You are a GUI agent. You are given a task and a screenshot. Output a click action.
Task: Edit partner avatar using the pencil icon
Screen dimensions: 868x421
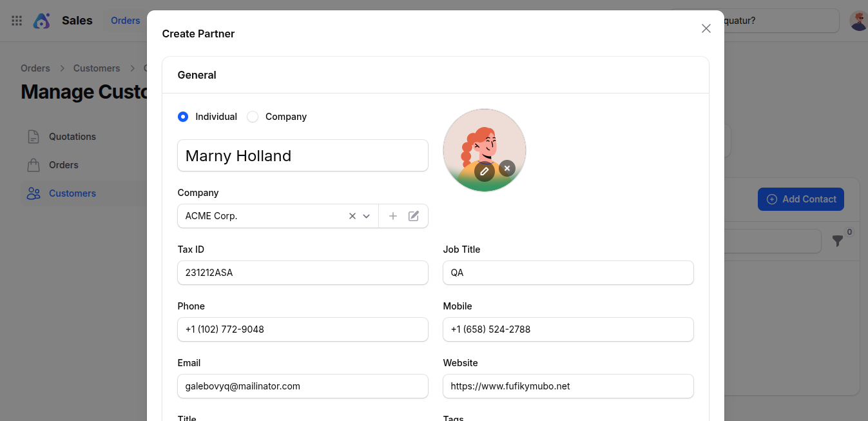(x=485, y=171)
